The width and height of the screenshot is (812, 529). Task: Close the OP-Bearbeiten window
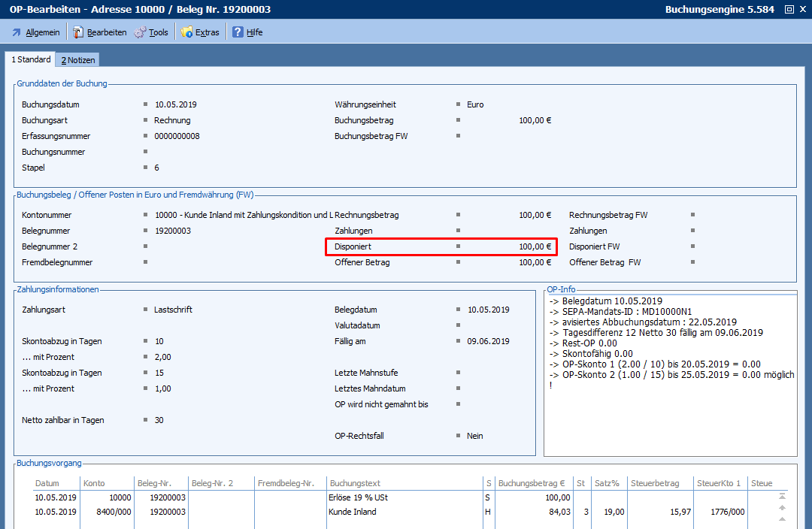point(802,10)
